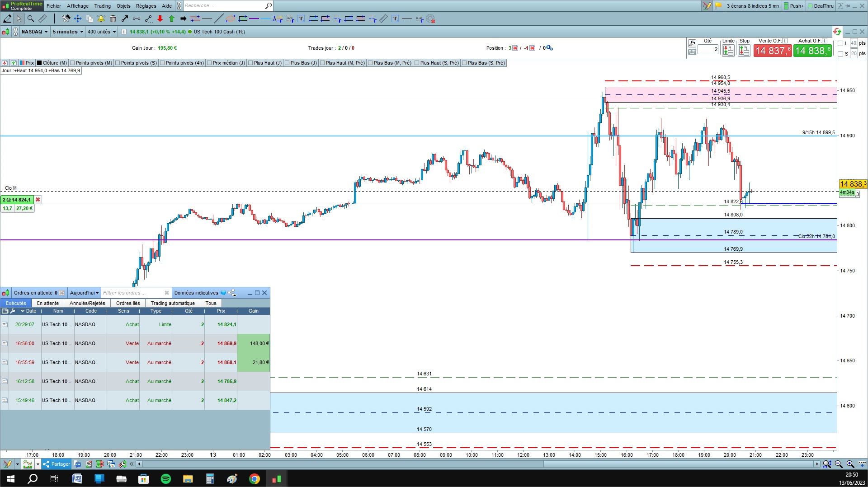Click the Partager share button
Viewport: 868px width, 487px height.
[57, 464]
